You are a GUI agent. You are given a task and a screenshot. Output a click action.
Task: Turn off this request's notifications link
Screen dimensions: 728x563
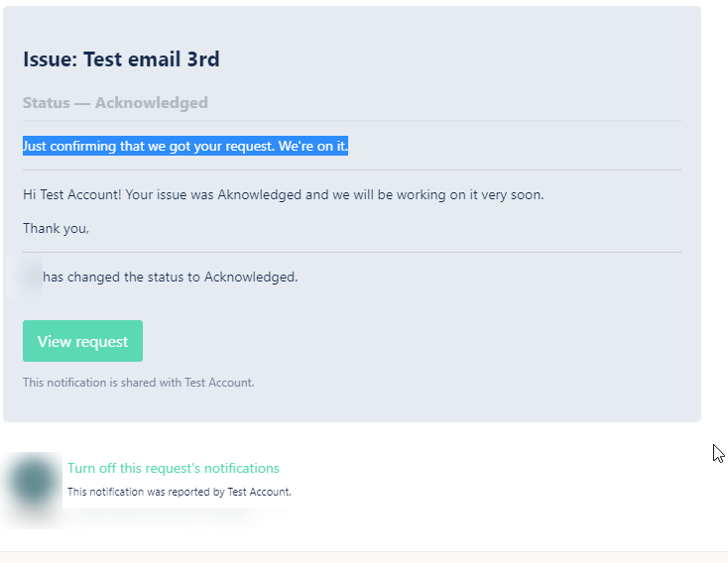pyautogui.click(x=174, y=468)
